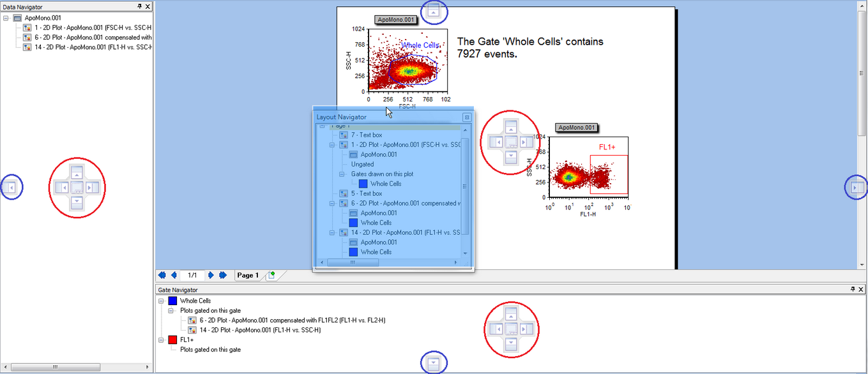Select the red 'FL1+' gate label on plot
868x374 pixels.
[607, 147]
